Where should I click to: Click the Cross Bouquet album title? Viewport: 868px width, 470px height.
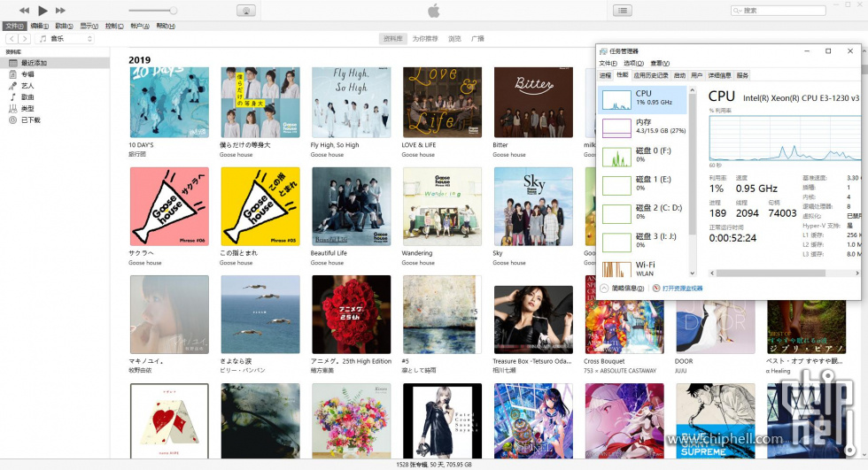click(604, 361)
